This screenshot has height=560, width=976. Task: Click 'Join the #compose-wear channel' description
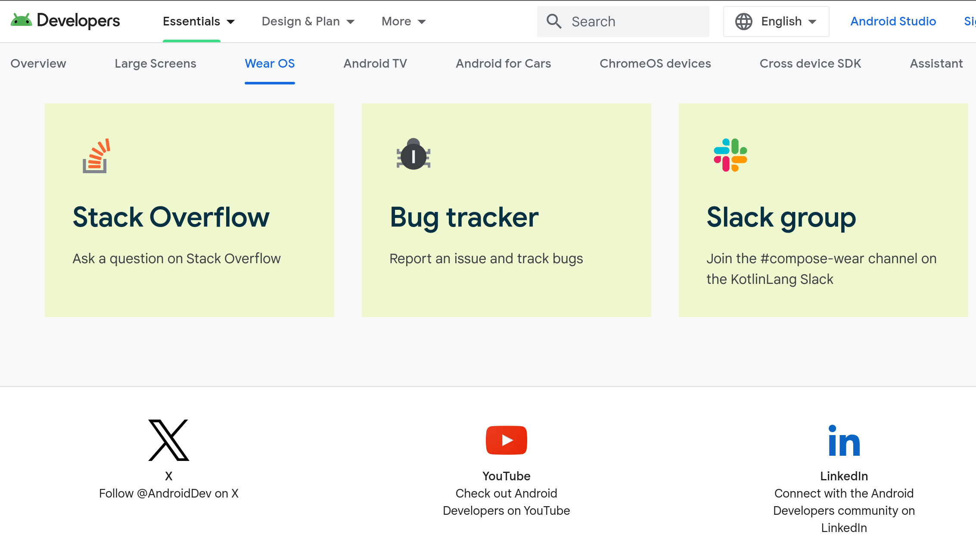pyautogui.click(x=821, y=269)
